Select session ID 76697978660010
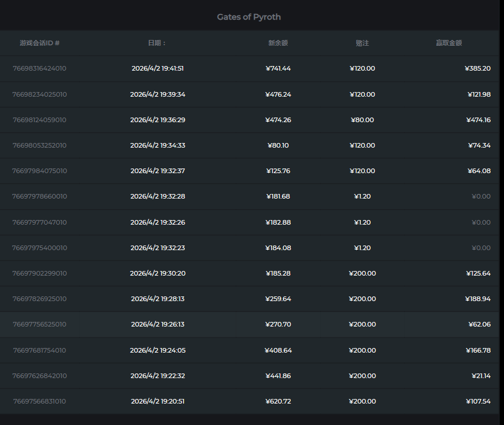 coord(39,196)
